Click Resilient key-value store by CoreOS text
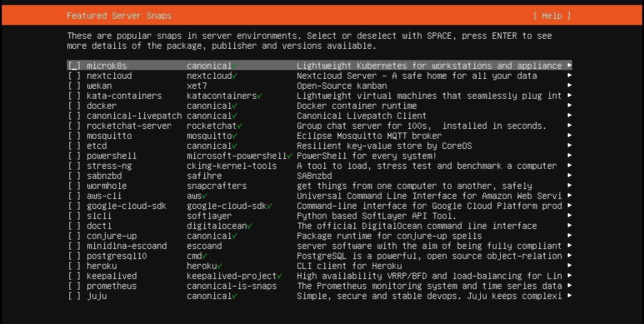 pos(385,146)
